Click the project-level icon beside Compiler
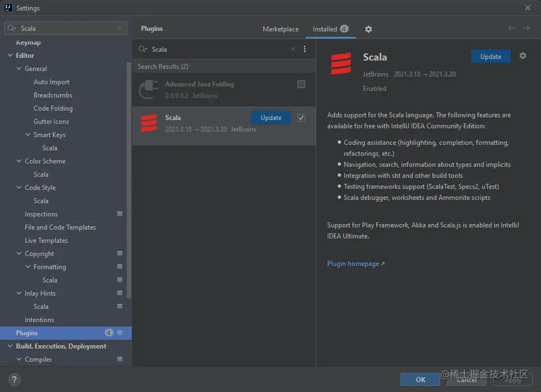 tap(120, 360)
